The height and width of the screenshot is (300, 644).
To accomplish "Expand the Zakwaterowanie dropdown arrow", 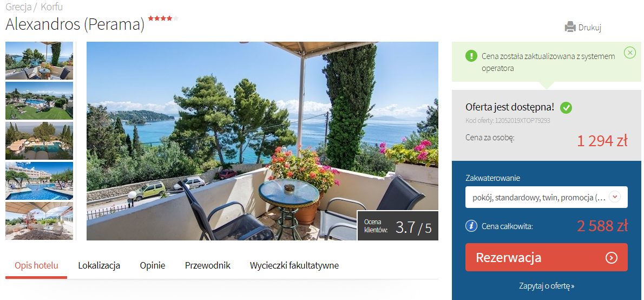I will click(x=614, y=197).
